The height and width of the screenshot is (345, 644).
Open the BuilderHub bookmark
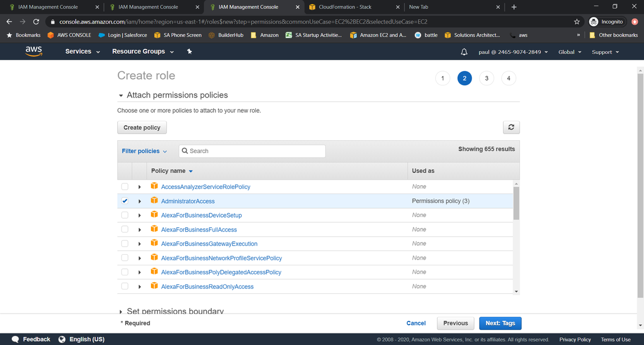pos(226,35)
